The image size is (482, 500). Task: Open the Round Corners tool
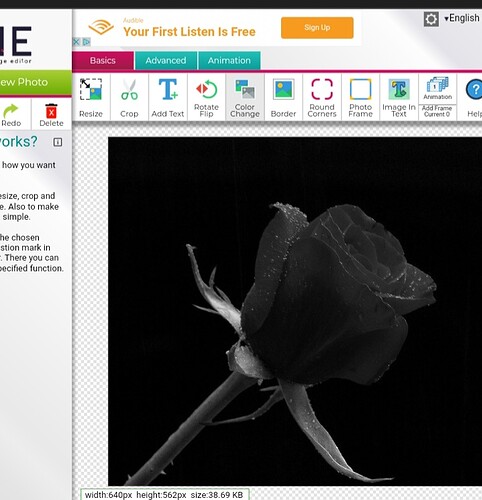coord(322,97)
